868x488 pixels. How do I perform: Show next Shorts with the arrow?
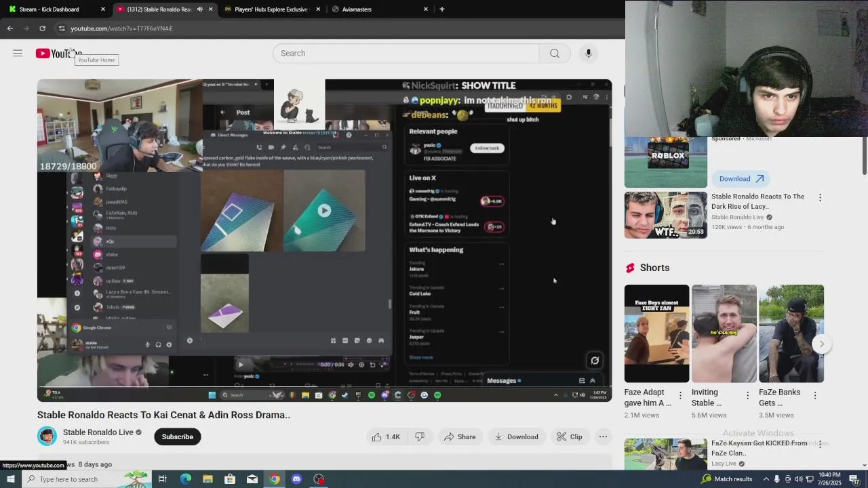coord(821,344)
